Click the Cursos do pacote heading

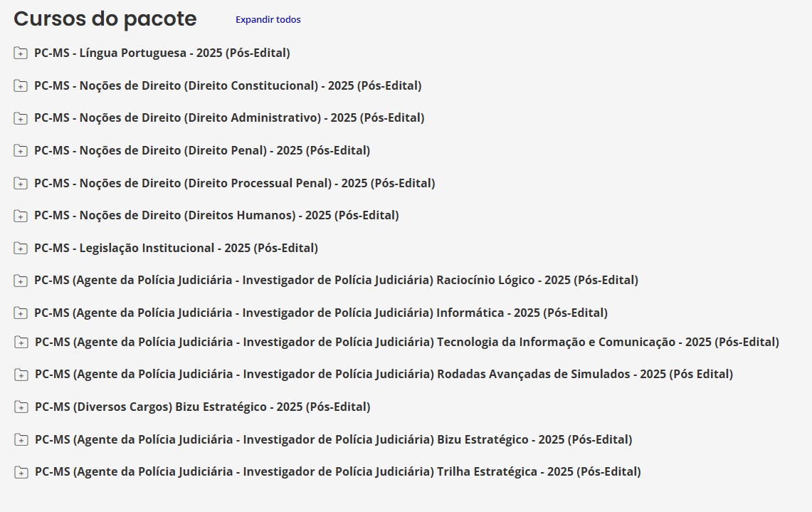click(105, 19)
